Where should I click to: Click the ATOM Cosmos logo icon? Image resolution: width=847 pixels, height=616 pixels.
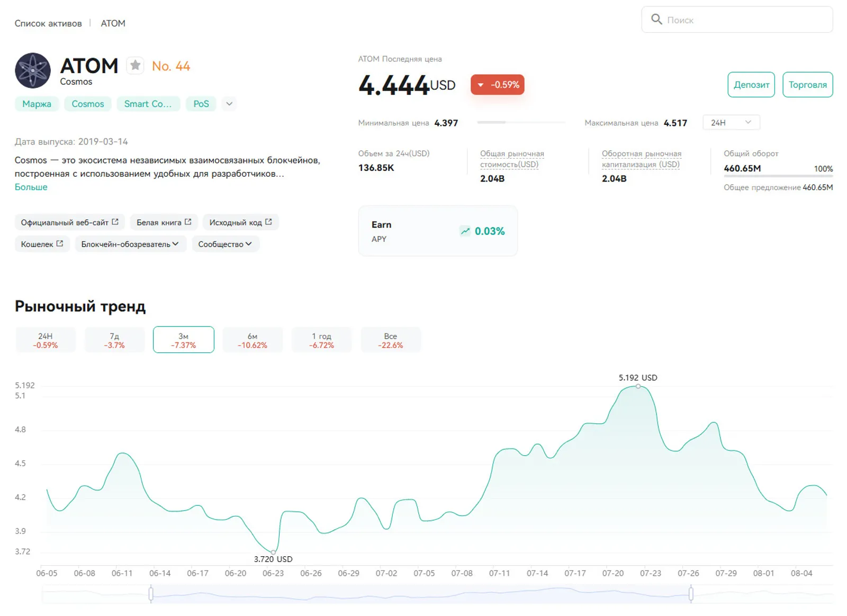pyautogui.click(x=33, y=70)
